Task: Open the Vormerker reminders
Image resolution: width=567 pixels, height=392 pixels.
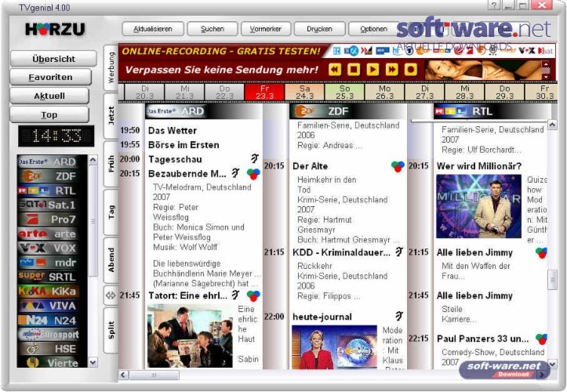Action: tap(266, 29)
